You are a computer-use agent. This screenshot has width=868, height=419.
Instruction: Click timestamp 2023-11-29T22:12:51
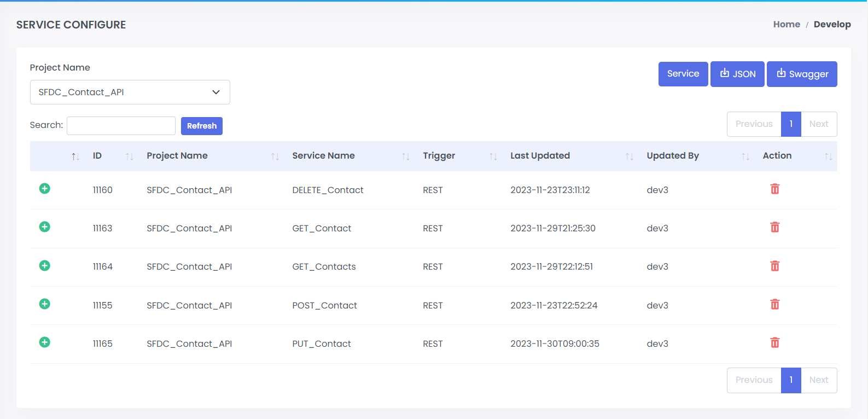point(552,266)
